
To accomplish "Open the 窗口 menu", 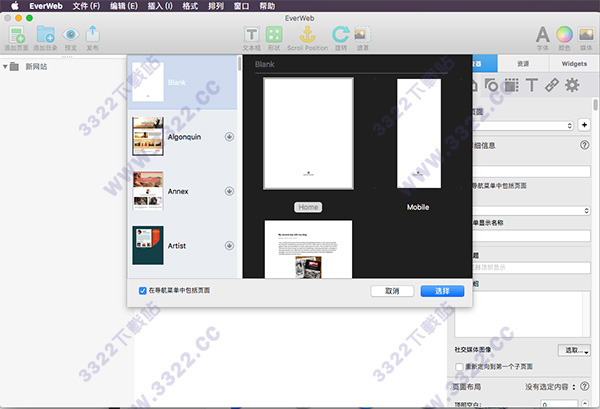I will click(x=241, y=6).
